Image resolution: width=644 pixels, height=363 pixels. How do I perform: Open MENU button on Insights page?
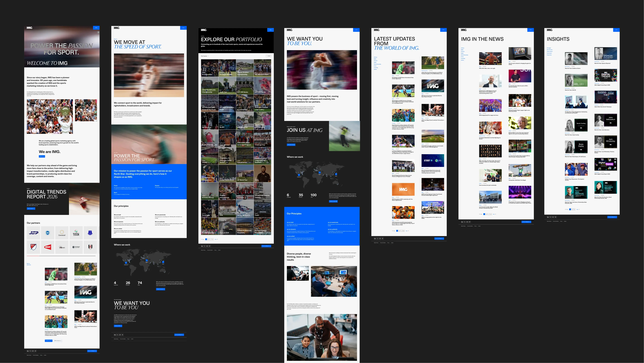pyautogui.click(x=616, y=30)
